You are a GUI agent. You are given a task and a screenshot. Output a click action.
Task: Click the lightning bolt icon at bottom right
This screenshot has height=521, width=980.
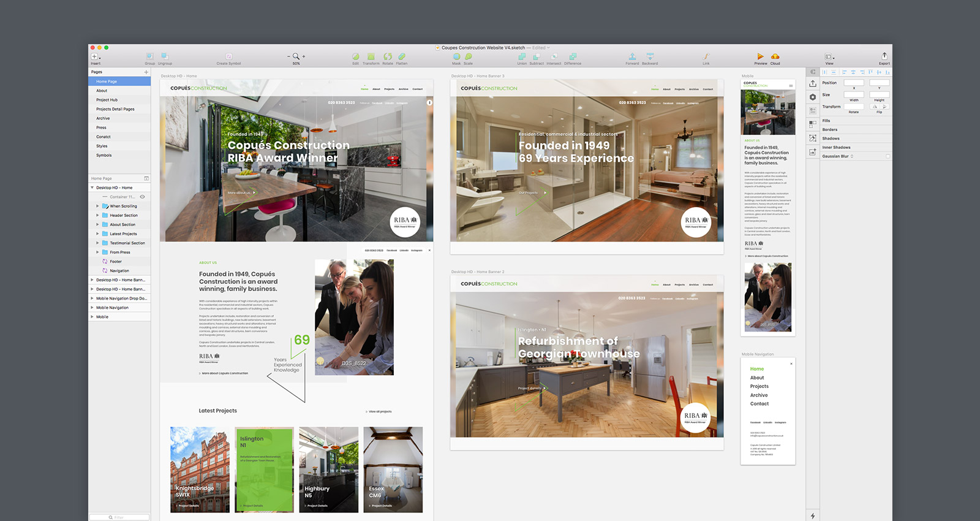point(813,516)
